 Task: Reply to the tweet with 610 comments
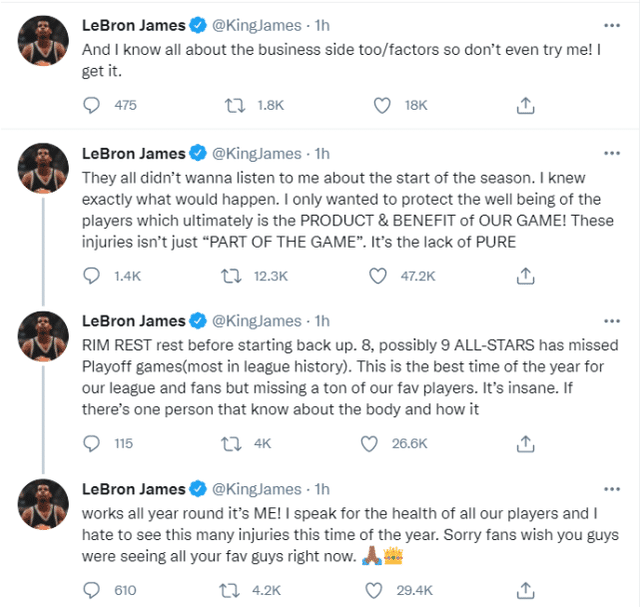click(91, 590)
